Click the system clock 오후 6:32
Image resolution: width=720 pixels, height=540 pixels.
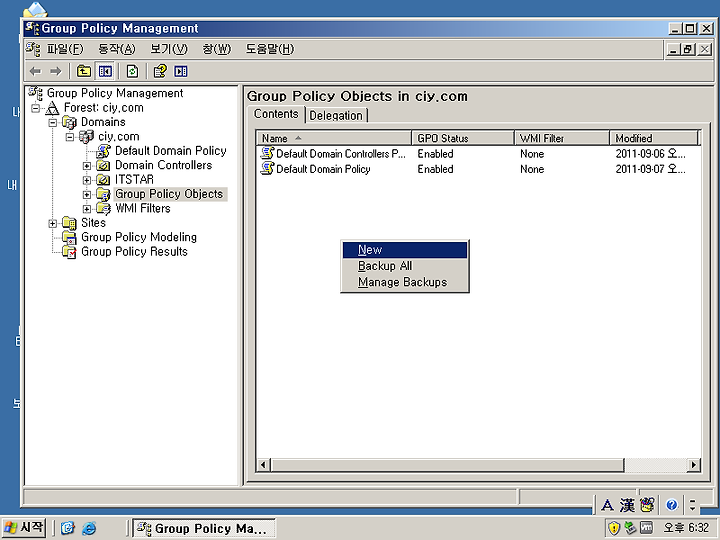point(686,528)
